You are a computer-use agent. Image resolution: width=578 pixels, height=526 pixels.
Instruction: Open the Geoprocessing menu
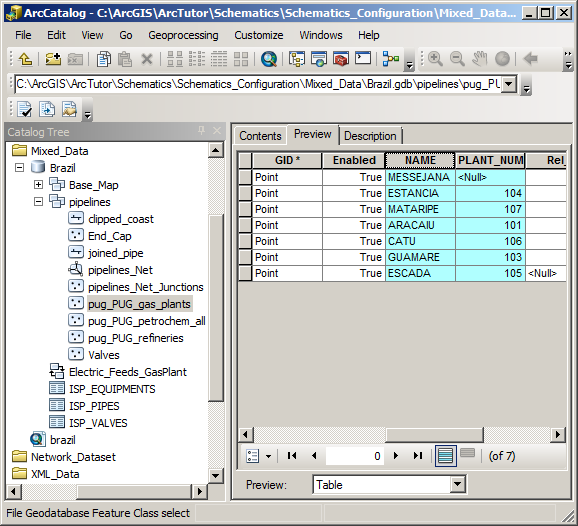pyautogui.click(x=183, y=35)
